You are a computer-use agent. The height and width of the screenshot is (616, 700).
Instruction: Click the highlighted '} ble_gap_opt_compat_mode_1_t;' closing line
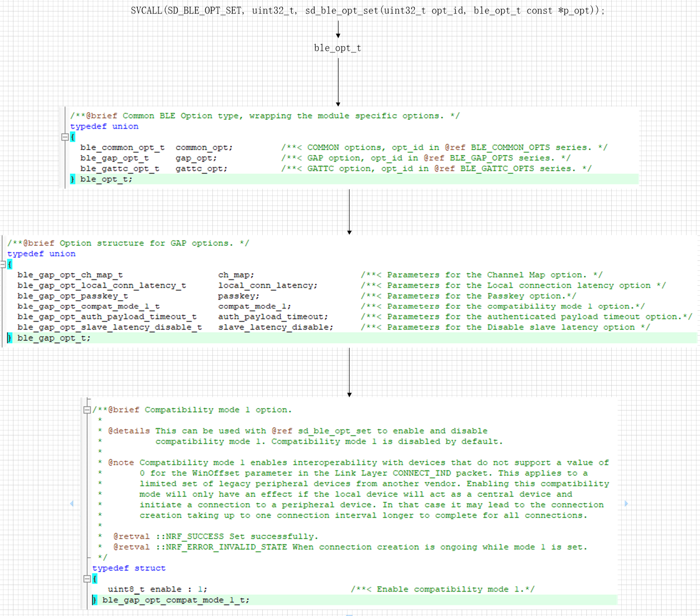click(354, 600)
